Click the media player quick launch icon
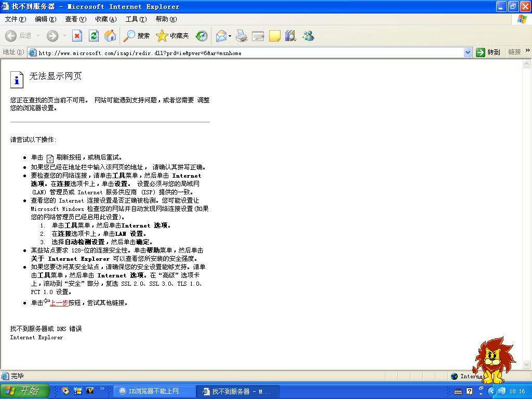Image resolution: width=532 pixels, height=399 pixels. click(x=65, y=391)
